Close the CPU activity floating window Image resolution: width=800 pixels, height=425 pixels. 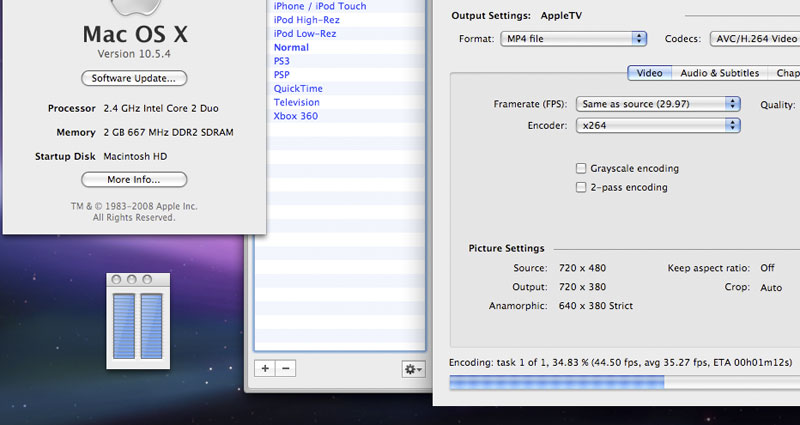click(116, 280)
